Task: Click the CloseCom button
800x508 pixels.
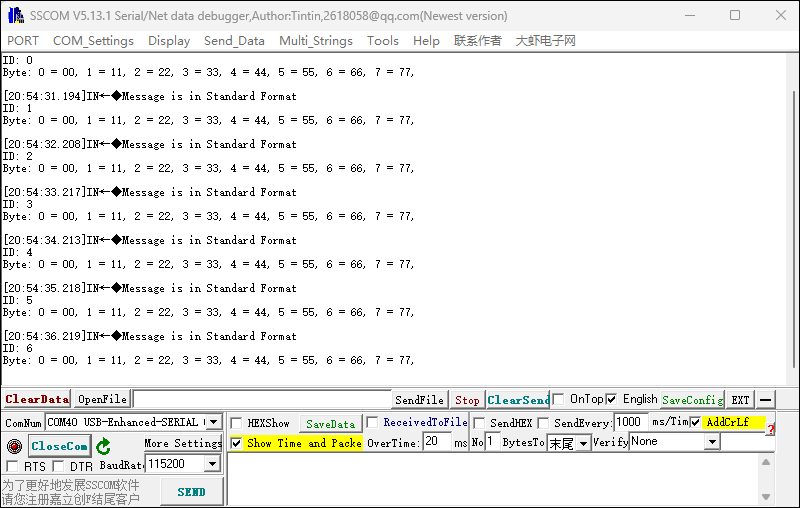Action: tap(59, 446)
